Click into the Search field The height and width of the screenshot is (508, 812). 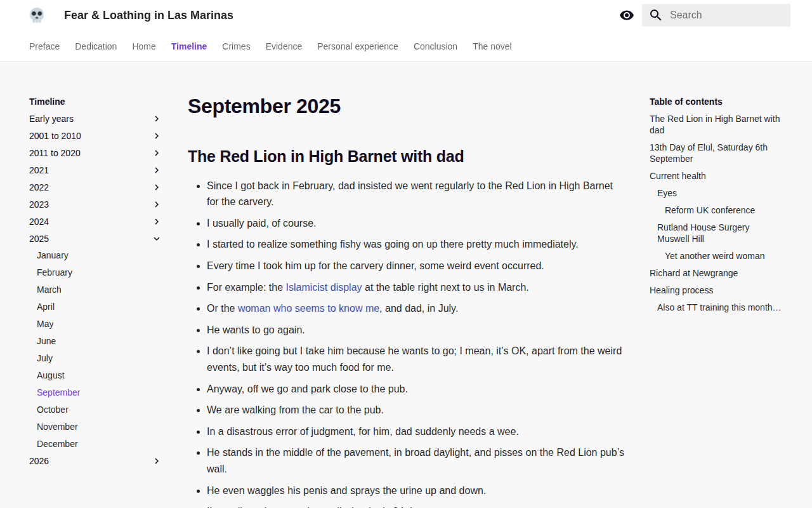point(716,15)
